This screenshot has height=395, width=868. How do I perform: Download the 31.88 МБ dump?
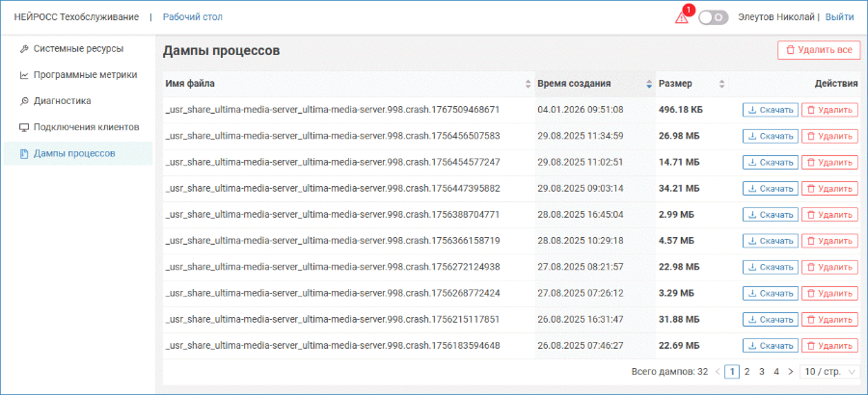(x=771, y=319)
